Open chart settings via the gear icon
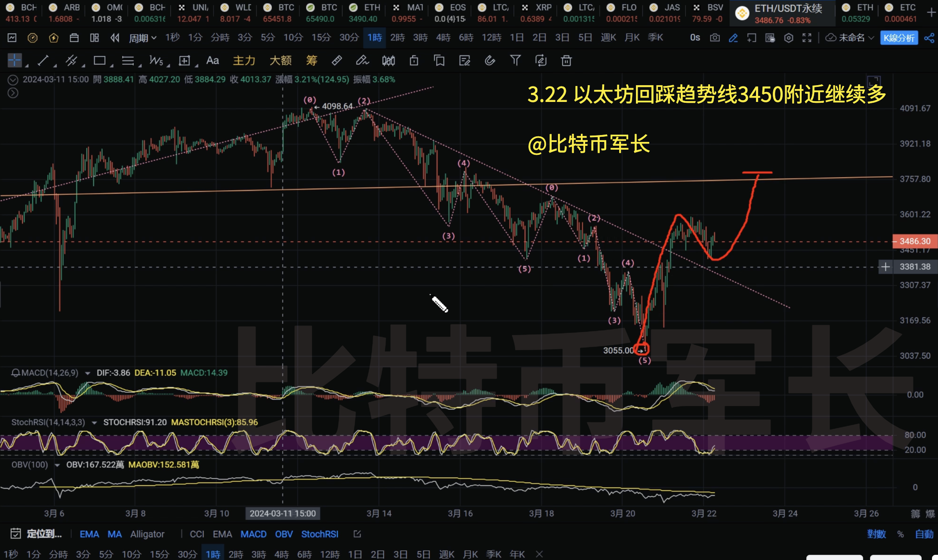Viewport: 938px width, 560px height. [x=788, y=38]
